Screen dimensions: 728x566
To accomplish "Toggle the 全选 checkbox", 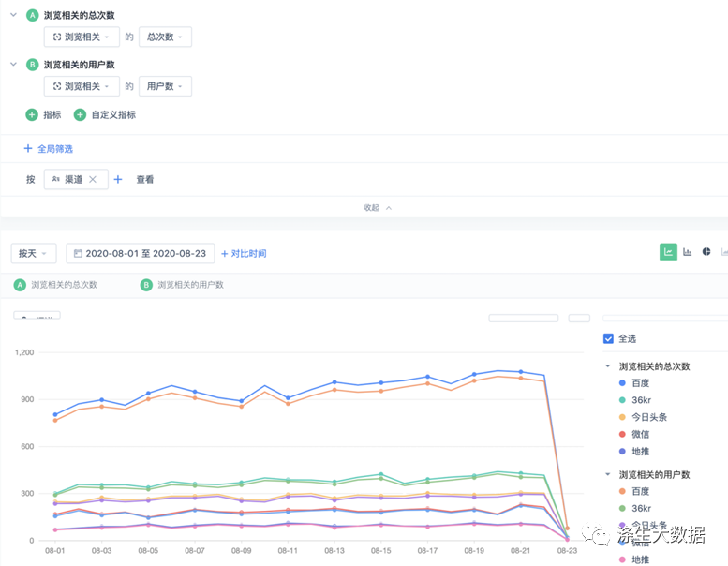I will point(608,338).
